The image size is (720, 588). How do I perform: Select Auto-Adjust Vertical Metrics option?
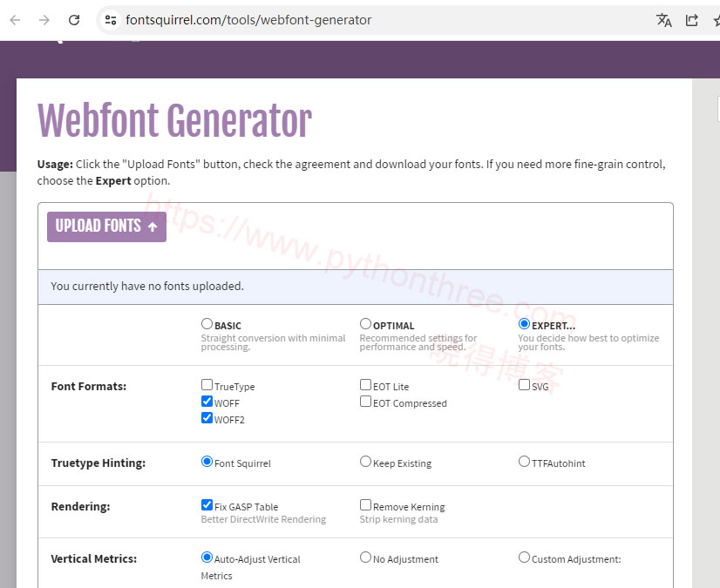(207, 558)
